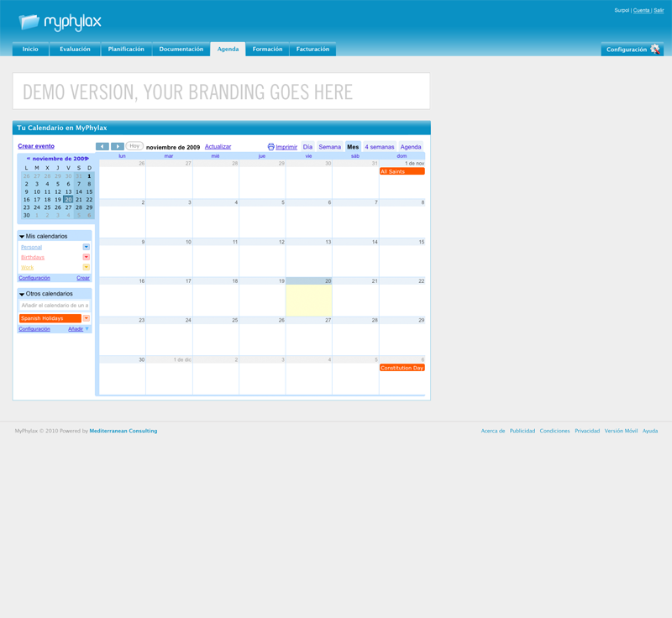The width and height of the screenshot is (672, 618).
Task: Toggle Birthdays calendar visibility
Action: pos(32,257)
